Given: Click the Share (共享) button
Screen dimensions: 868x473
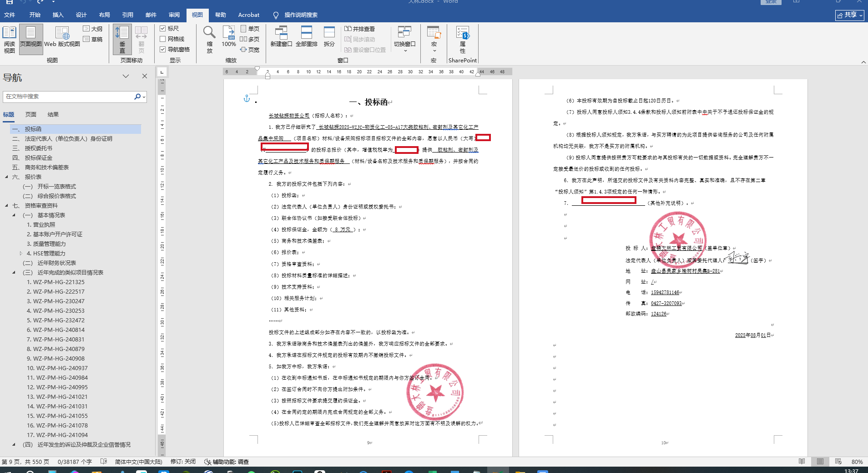Looking at the screenshot, I should point(849,15).
